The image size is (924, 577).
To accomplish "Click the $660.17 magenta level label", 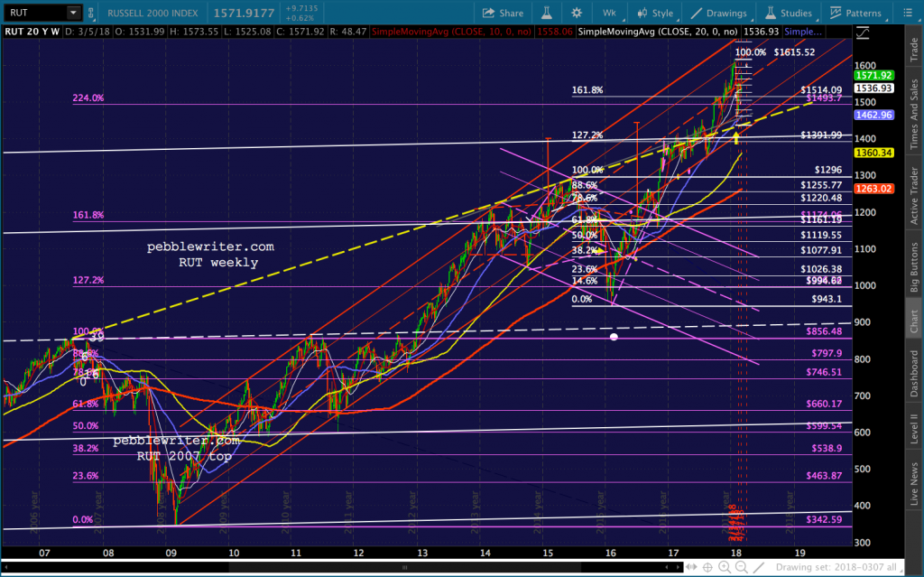I will [824, 405].
